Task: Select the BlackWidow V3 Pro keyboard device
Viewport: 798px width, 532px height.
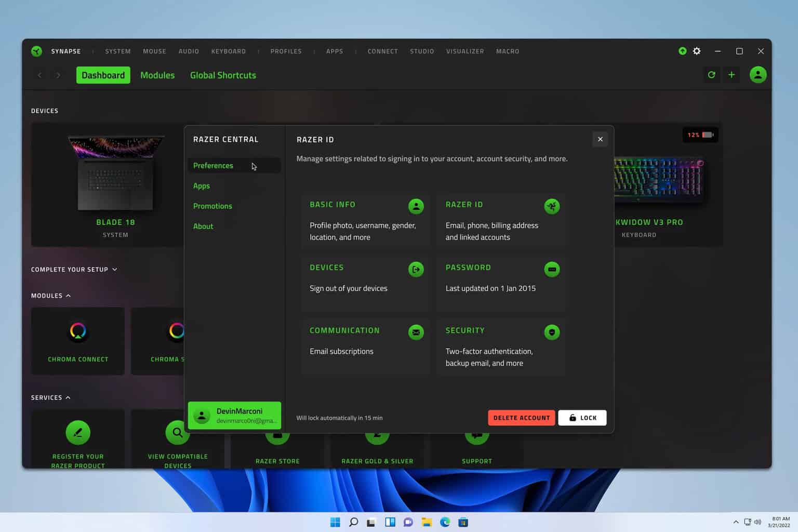Action: click(668, 184)
